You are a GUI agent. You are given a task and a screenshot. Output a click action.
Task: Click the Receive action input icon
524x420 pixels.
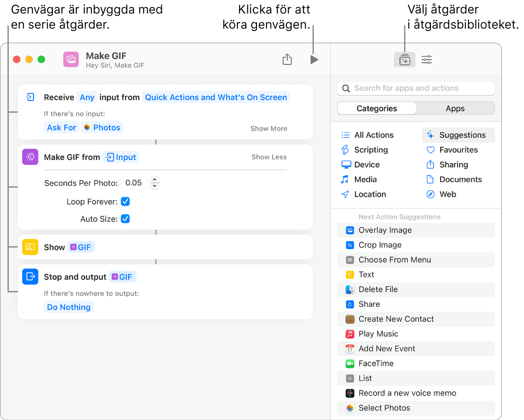tap(30, 97)
